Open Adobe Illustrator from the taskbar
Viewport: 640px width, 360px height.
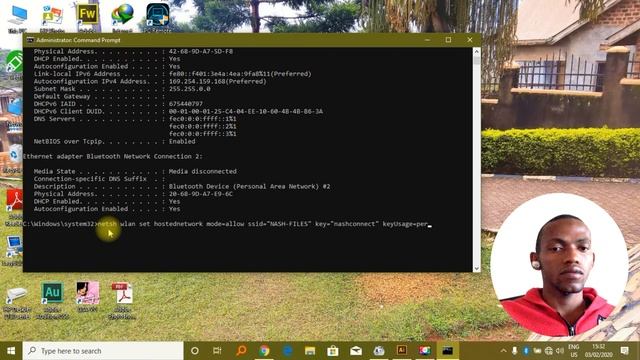pyautogui.click(x=402, y=351)
